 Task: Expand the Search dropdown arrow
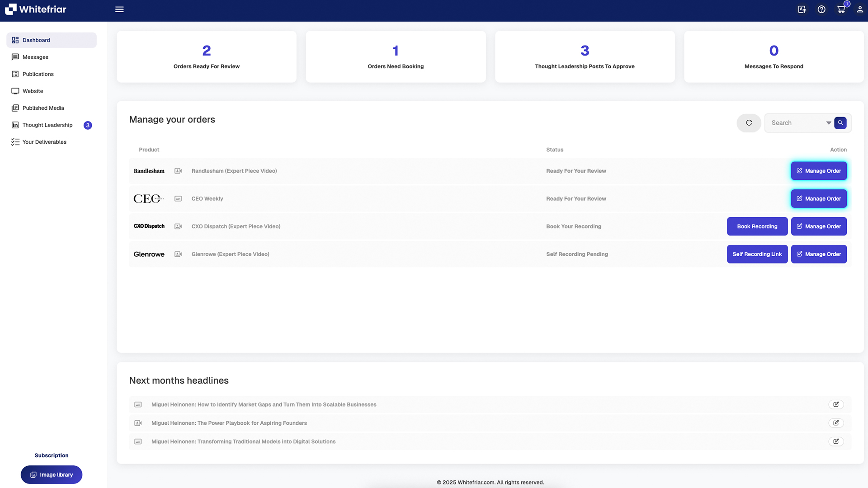(829, 123)
